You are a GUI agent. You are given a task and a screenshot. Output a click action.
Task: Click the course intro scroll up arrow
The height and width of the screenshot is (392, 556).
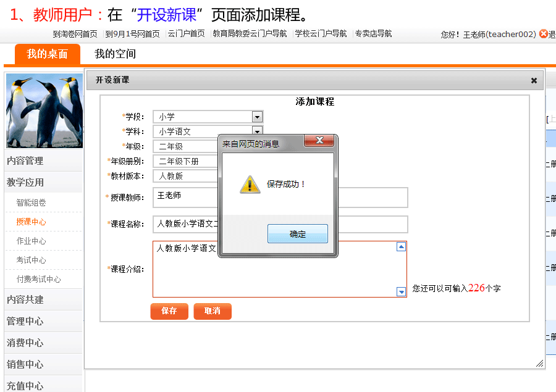[x=401, y=247]
